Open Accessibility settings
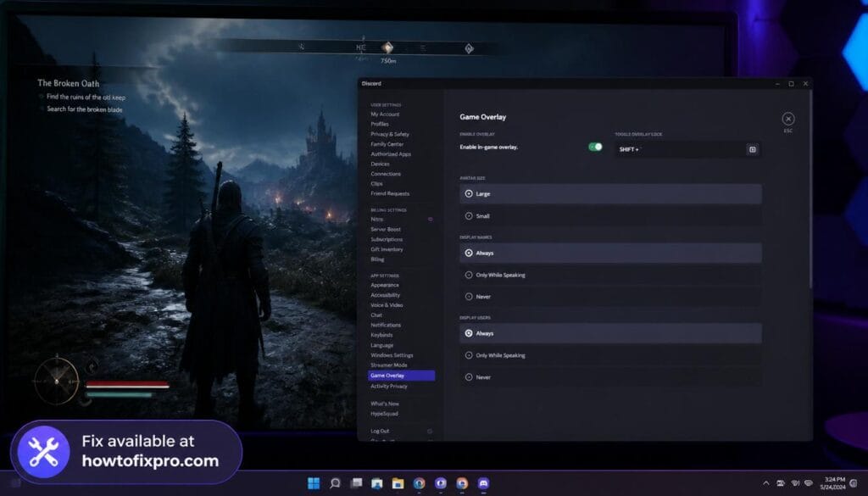This screenshot has width=868, height=496. tap(386, 295)
